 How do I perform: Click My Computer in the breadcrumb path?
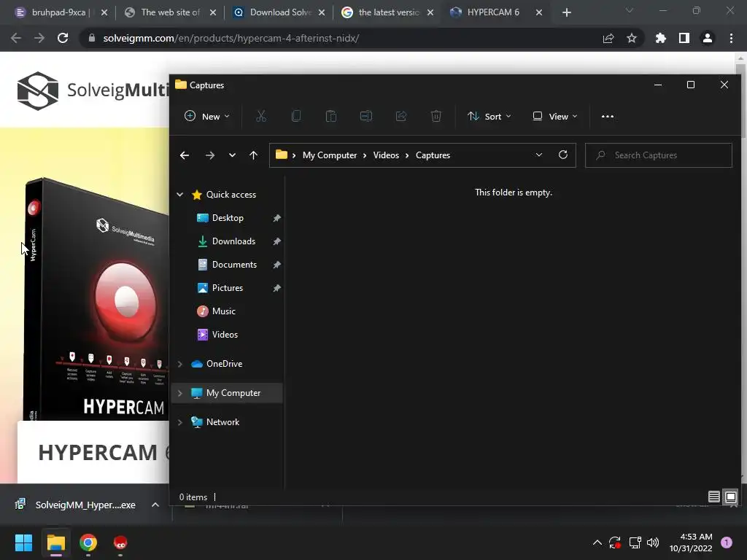coord(330,155)
